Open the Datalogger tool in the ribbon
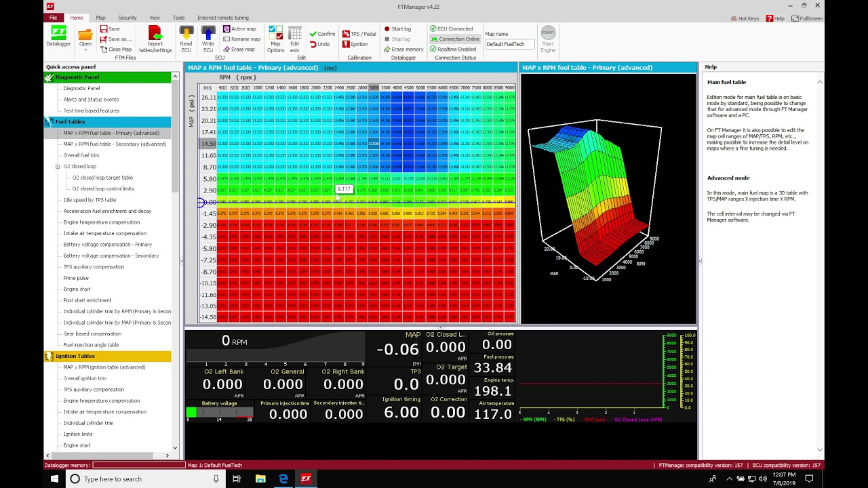 (58, 37)
